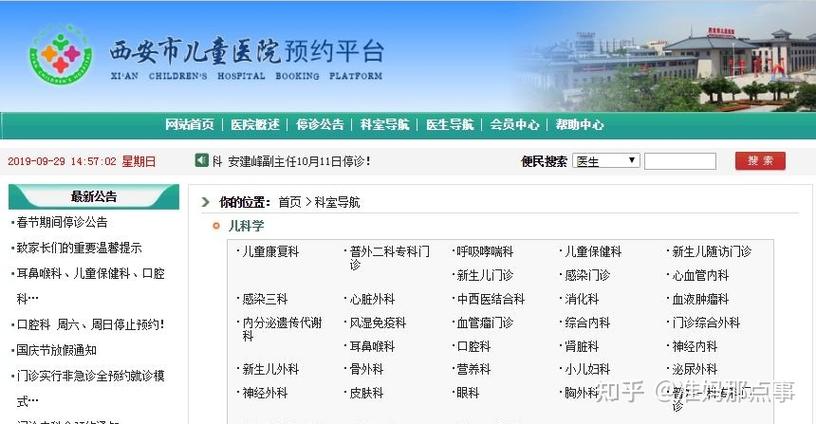Click the breadcrumb arrow icon beside 你的位置
816x424 pixels.
[206, 202]
